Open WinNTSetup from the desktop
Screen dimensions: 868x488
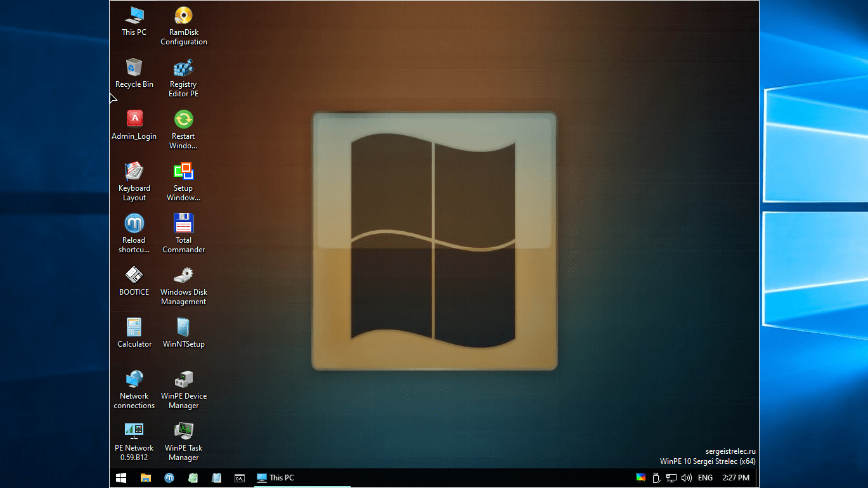pyautogui.click(x=184, y=333)
